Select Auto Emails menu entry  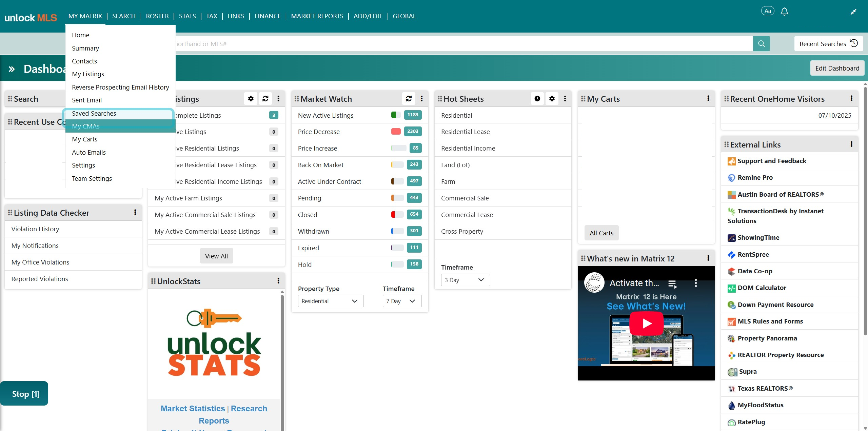tap(120, 153)
